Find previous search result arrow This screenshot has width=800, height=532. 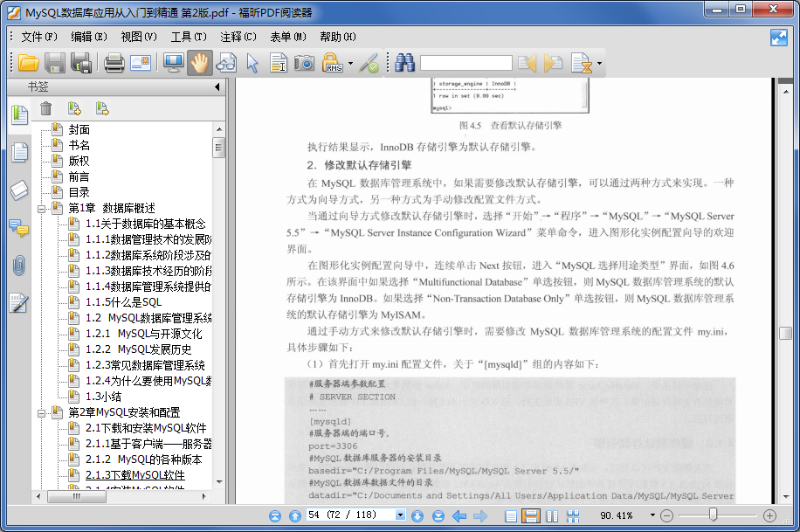tap(527, 63)
